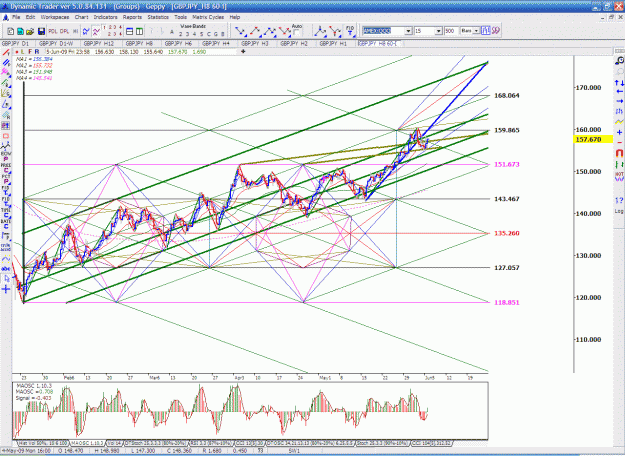
Task: Click the blue left arrow icon at right
Action: click(x=619, y=92)
